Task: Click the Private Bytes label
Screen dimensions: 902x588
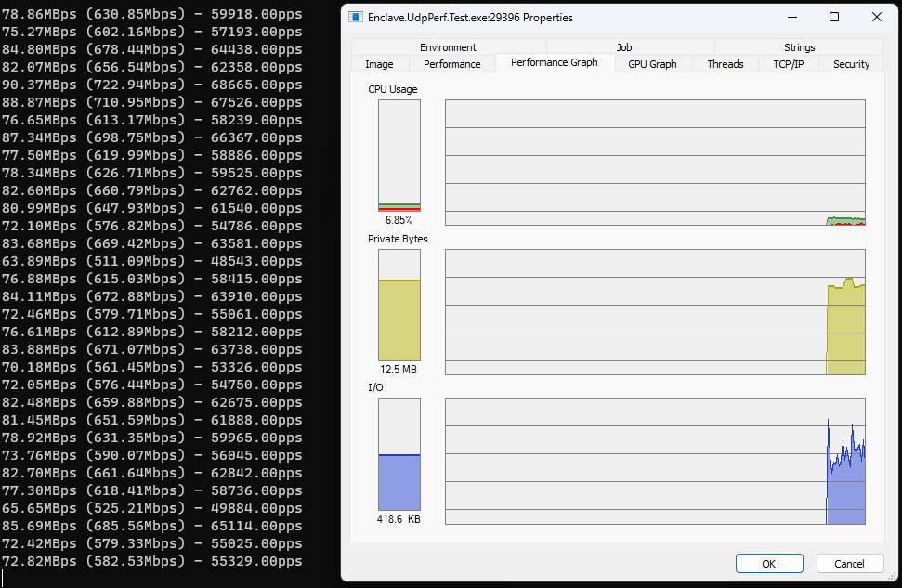Action: point(399,239)
